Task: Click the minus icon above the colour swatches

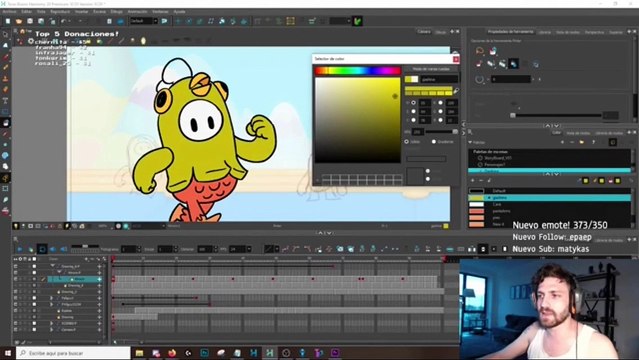Action: (481, 180)
